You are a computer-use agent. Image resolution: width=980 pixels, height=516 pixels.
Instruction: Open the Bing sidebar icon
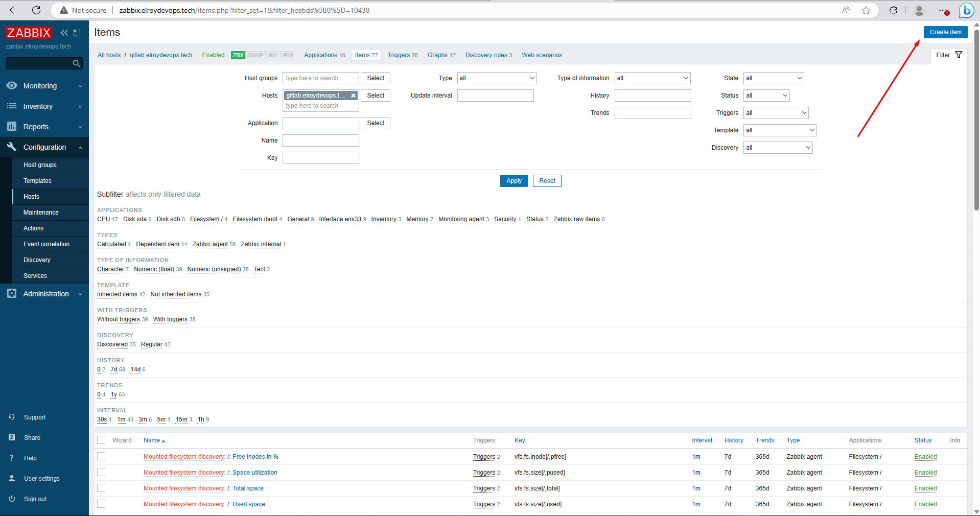click(966, 10)
